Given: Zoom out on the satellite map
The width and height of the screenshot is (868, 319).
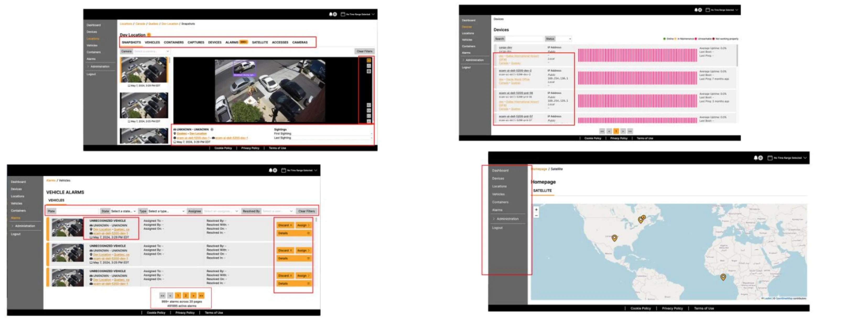Looking at the screenshot, I should (536, 215).
